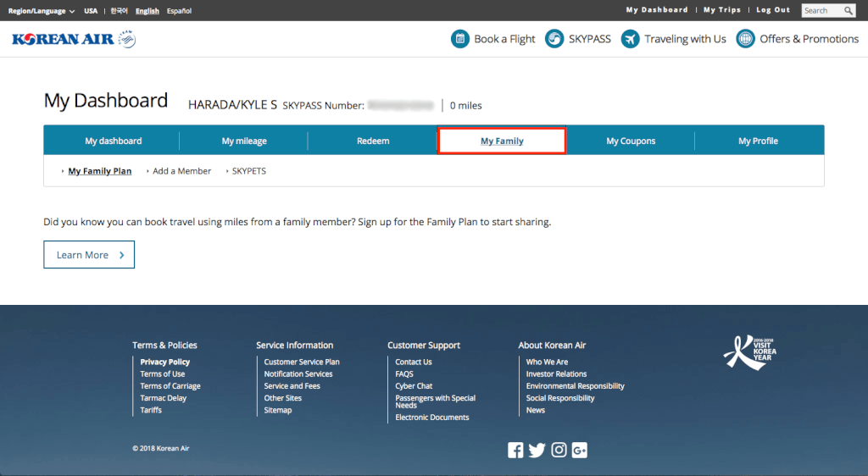Switch to the My Profile tab
The width and height of the screenshot is (868, 476).
pos(759,141)
